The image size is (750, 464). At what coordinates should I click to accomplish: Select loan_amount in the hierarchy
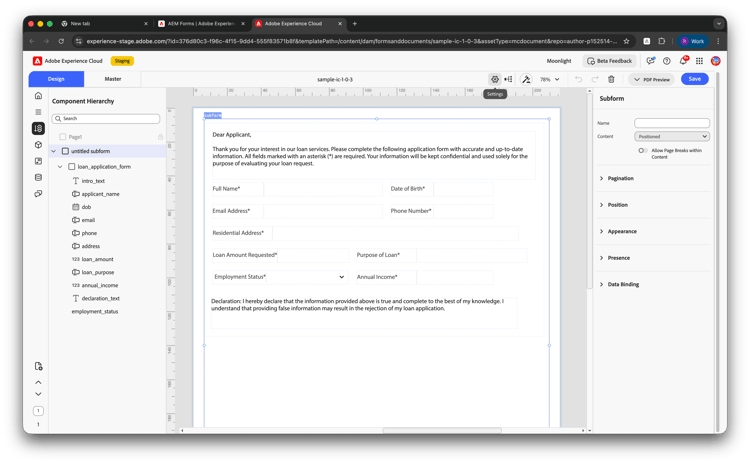point(97,259)
